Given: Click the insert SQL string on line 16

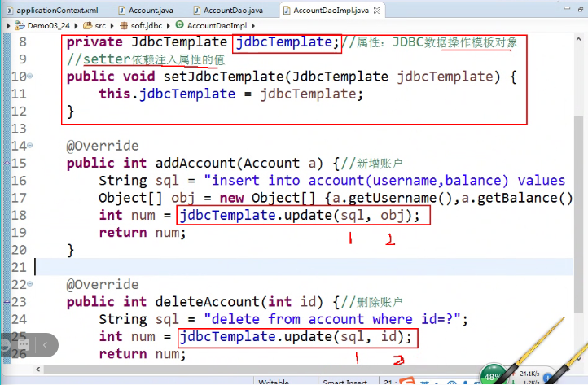Looking at the screenshot, I should tap(384, 181).
